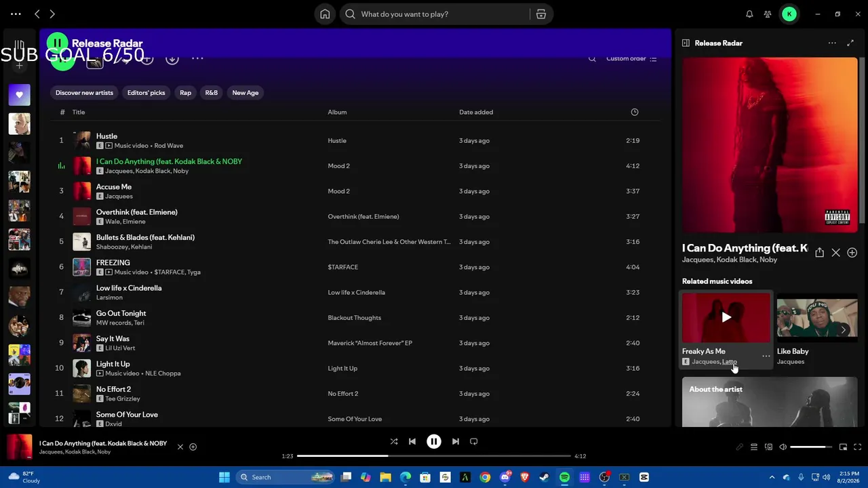Image resolution: width=868 pixels, height=488 pixels.
Task: Open more options in Release Radar side panel
Action: (832, 43)
